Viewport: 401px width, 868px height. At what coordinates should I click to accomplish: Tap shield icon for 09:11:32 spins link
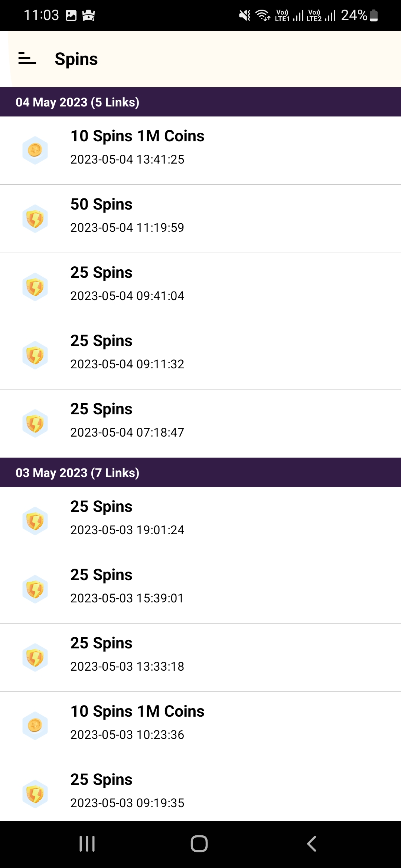pyautogui.click(x=35, y=355)
